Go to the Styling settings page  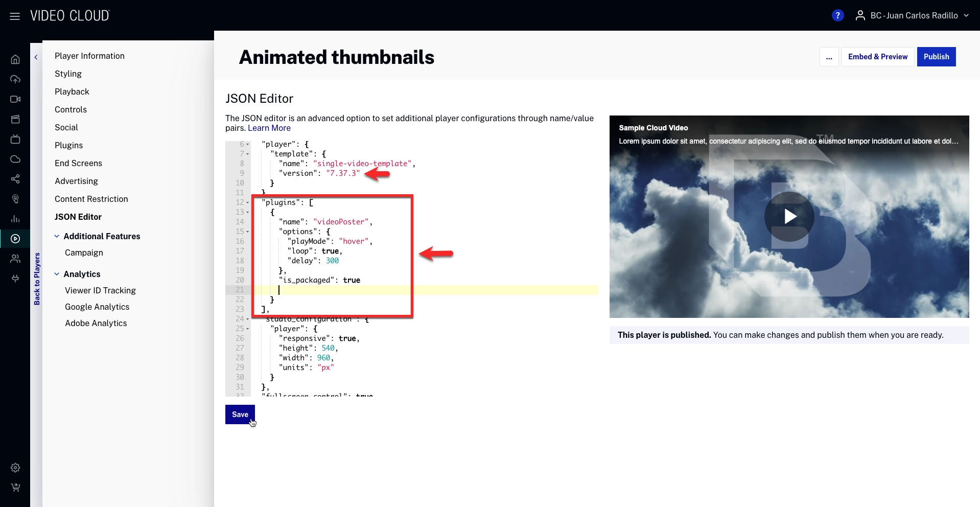pyautogui.click(x=68, y=74)
